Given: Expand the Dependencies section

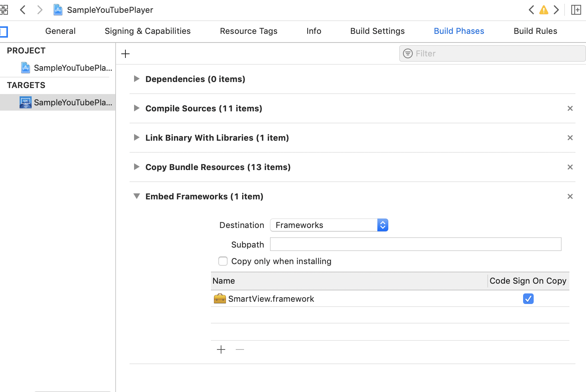Looking at the screenshot, I should coord(136,79).
